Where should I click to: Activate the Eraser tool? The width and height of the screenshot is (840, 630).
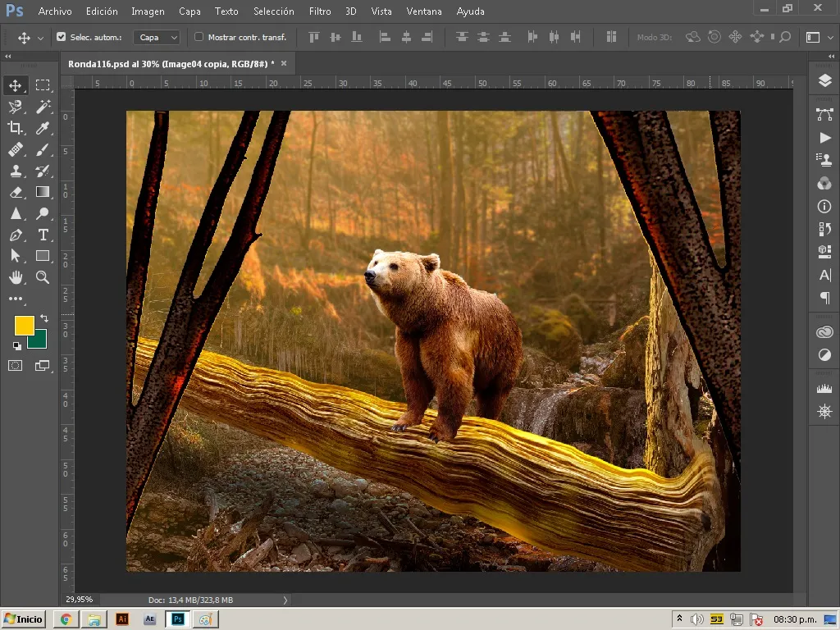tap(15, 192)
